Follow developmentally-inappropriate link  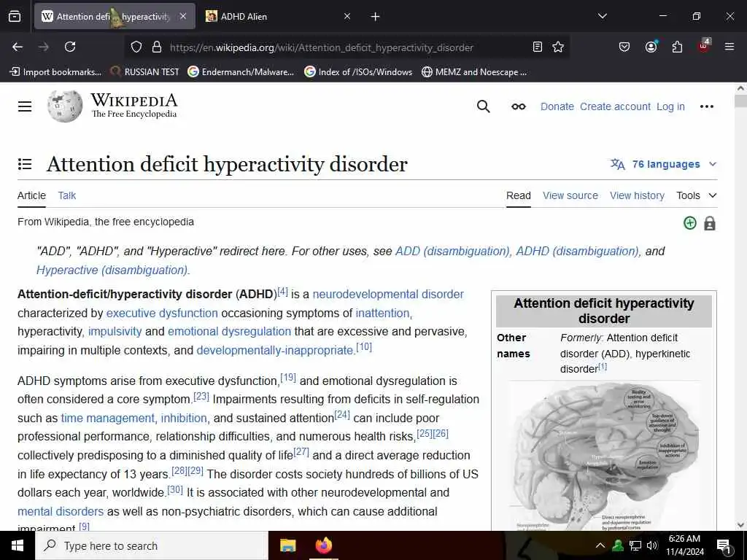click(275, 351)
